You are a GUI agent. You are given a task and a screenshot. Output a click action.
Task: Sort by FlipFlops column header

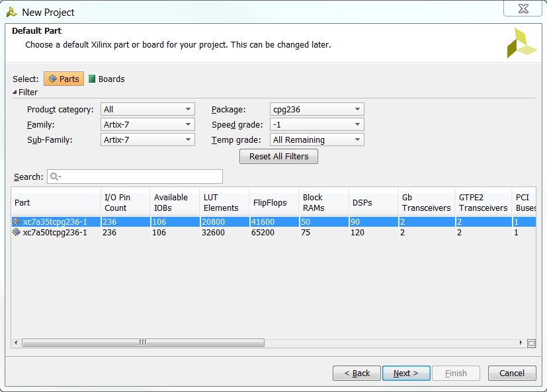tap(274, 202)
